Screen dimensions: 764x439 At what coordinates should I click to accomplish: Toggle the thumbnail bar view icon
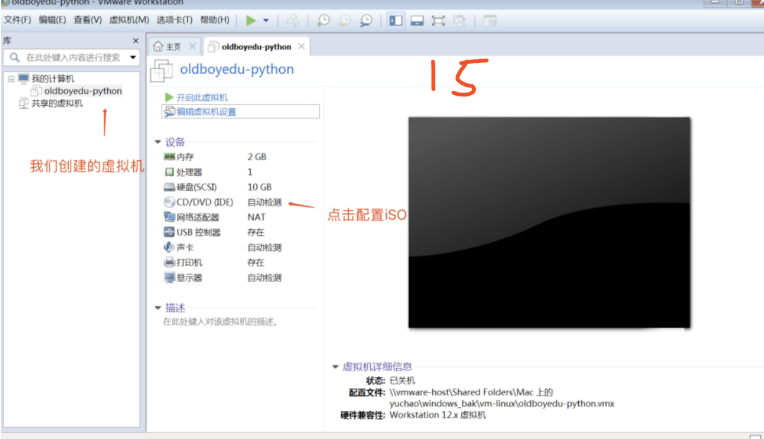click(x=417, y=20)
